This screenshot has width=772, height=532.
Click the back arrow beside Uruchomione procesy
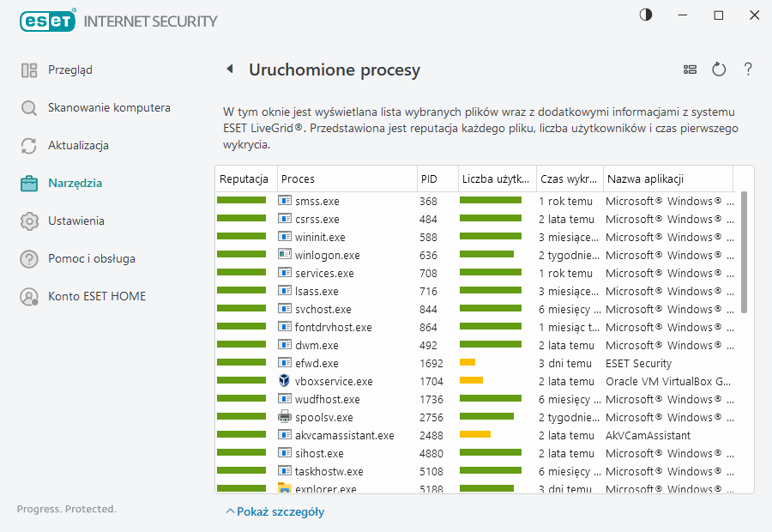(230, 70)
